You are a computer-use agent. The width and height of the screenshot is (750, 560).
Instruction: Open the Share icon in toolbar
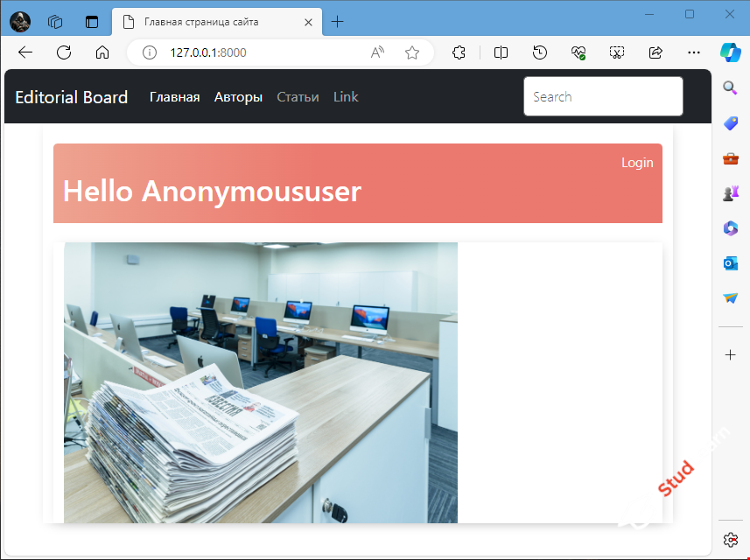click(x=655, y=52)
